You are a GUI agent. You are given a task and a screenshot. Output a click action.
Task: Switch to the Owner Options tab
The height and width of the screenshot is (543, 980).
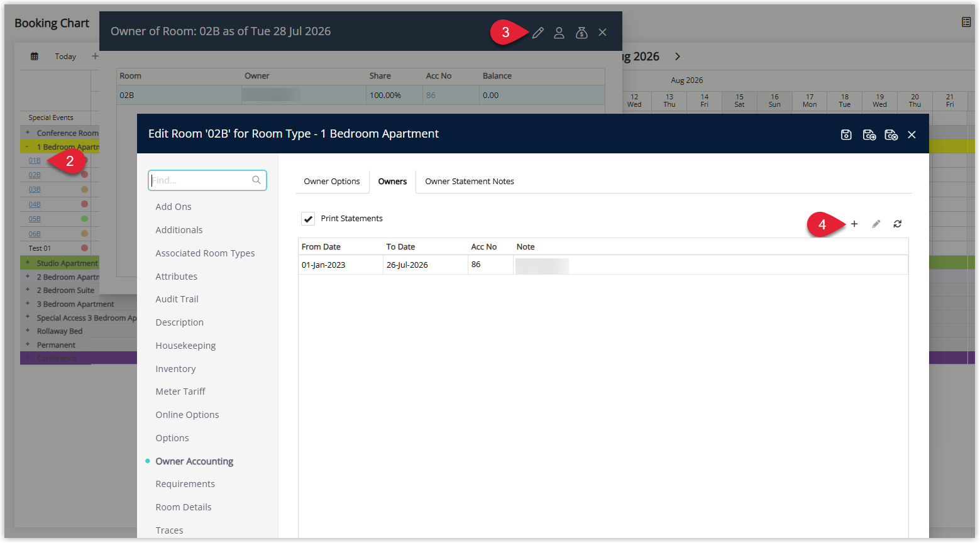pyautogui.click(x=332, y=182)
